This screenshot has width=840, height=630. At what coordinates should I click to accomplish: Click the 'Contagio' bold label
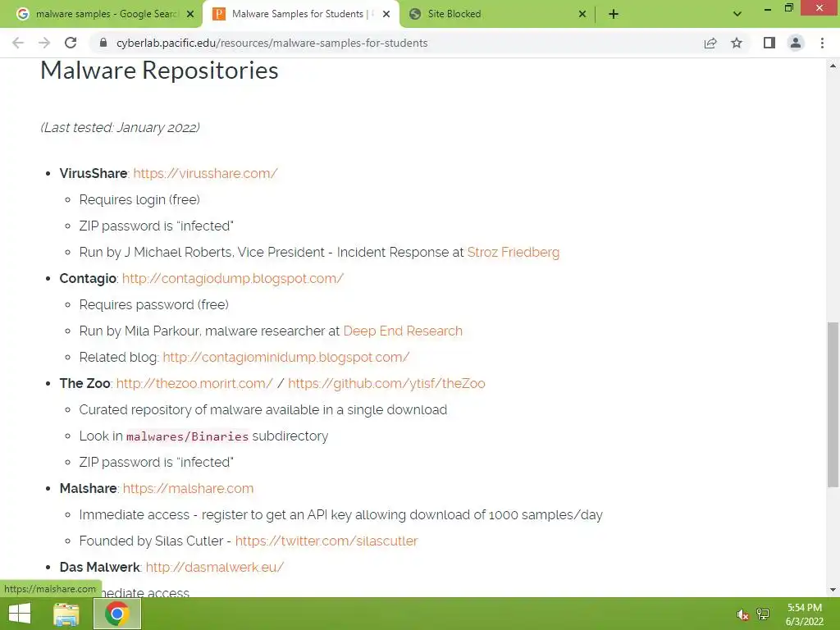[88, 278]
